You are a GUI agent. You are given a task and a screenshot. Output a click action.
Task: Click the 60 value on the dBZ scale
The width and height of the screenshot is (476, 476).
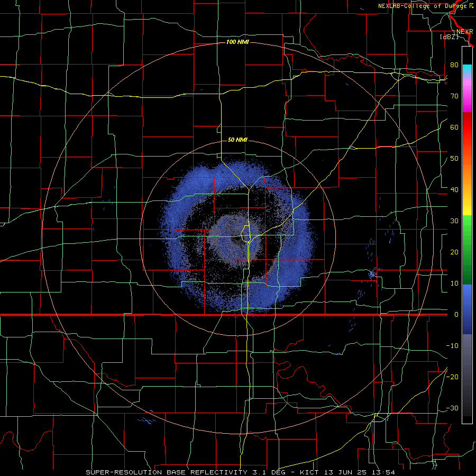(x=454, y=127)
